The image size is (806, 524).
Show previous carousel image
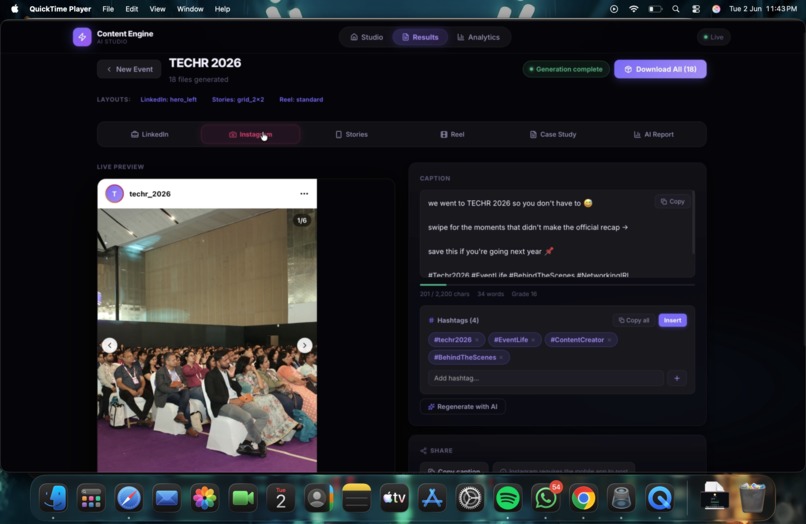click(x=109, y=345)
